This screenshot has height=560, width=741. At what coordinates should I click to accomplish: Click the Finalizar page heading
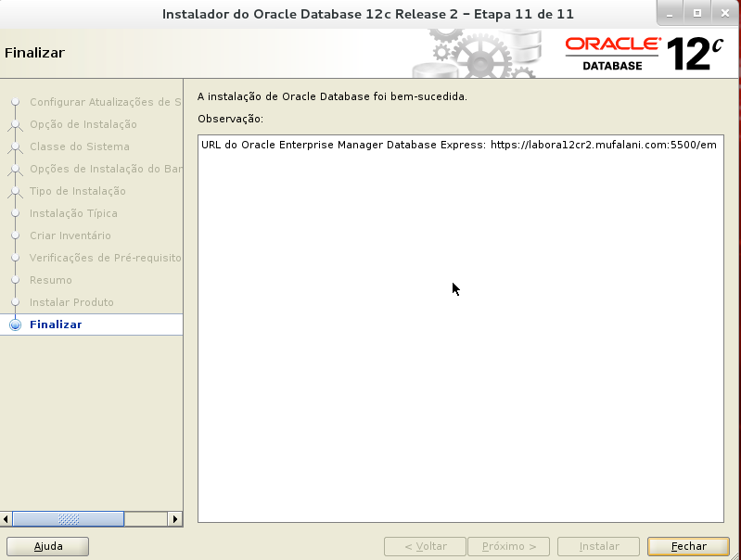pyautogui.click(x=34, y=53)
